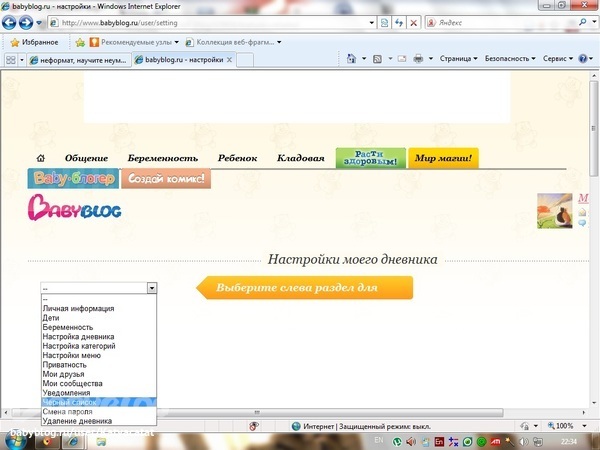Choose Смена пароля in the dropdown list
Screen dimensions: 600x450
[x=71, y=412]
